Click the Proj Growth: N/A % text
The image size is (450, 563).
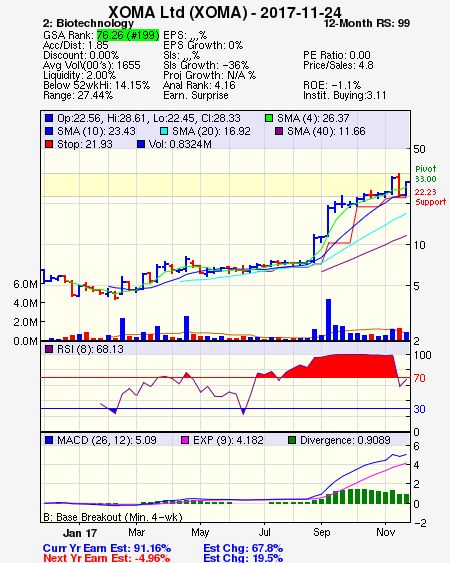(209, 75)
